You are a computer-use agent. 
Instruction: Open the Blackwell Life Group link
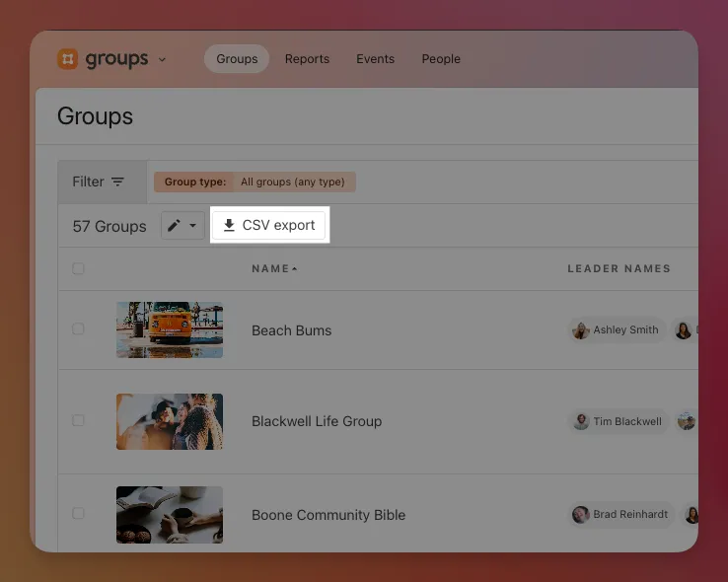point(317,421)
